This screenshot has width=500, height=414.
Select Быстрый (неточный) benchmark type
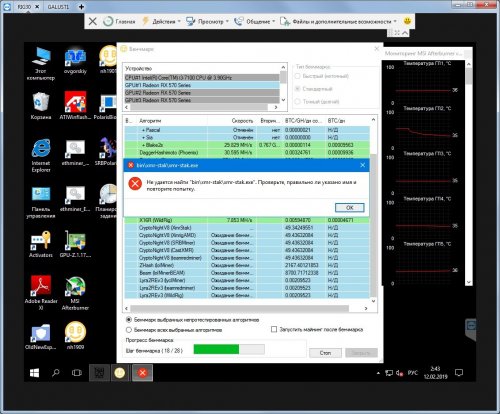pyautogui.click(x=322, y=76)
